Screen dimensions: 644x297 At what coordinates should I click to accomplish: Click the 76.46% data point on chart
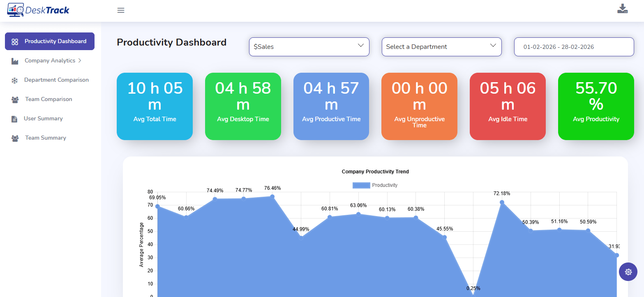click(x=272, y=196)
